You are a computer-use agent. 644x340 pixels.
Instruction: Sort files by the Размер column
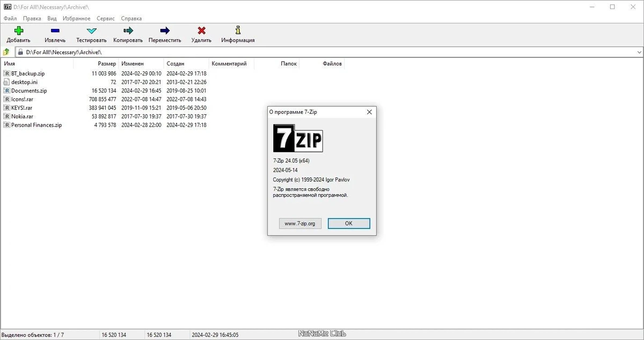point(96,64)
